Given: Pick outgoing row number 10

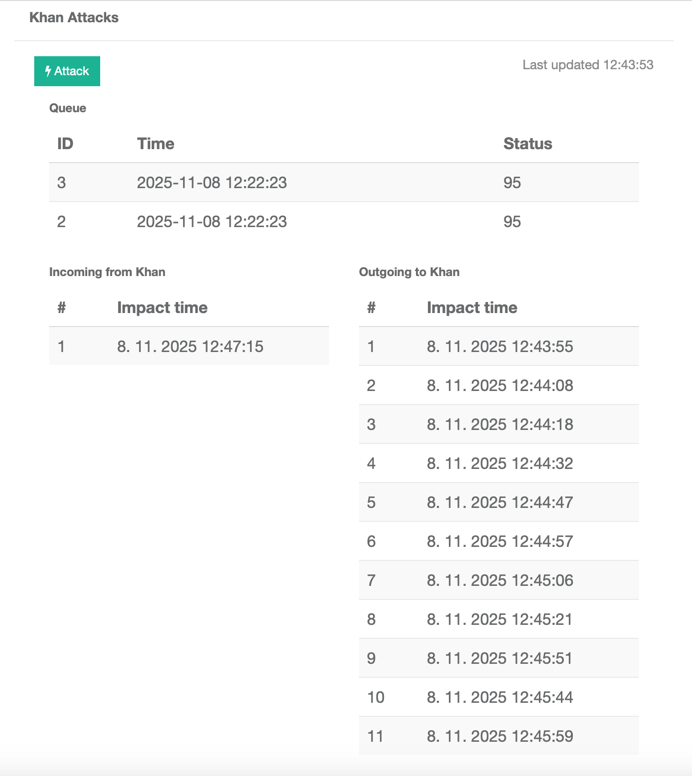Looking at the screenshot, I should coord(499,698).
